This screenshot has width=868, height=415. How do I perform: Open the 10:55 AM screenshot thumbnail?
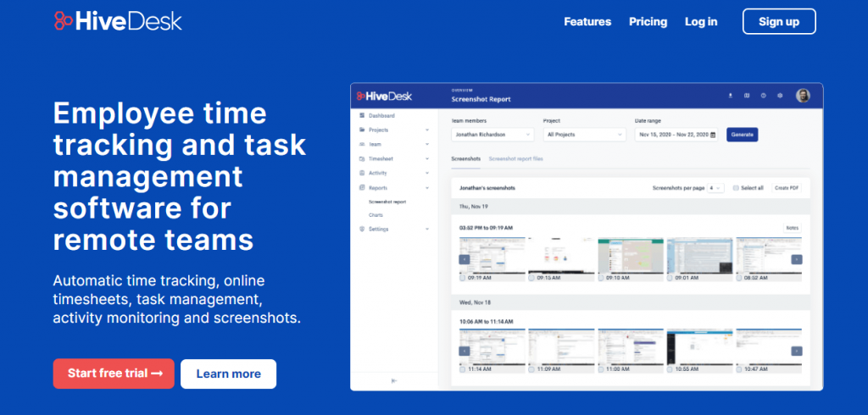tap(699, 347)
